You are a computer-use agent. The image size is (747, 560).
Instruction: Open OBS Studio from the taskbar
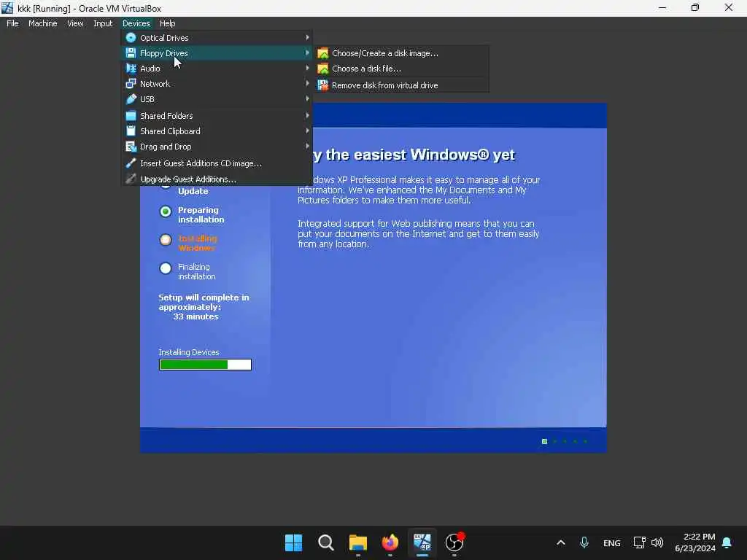454,542
